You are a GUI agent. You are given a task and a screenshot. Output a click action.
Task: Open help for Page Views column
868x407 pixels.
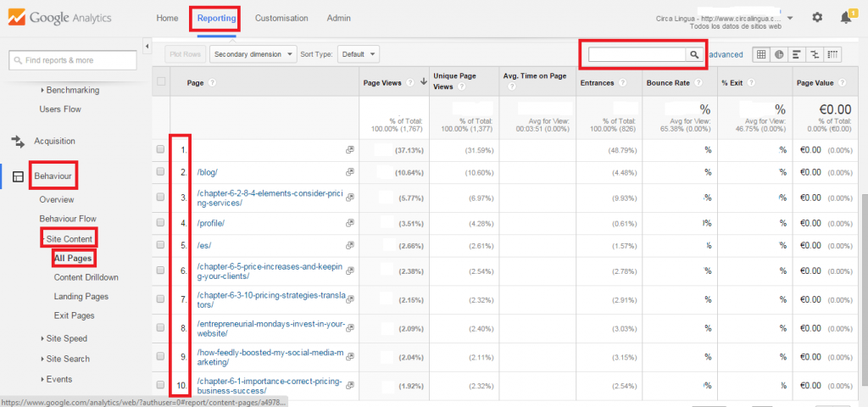410,82
